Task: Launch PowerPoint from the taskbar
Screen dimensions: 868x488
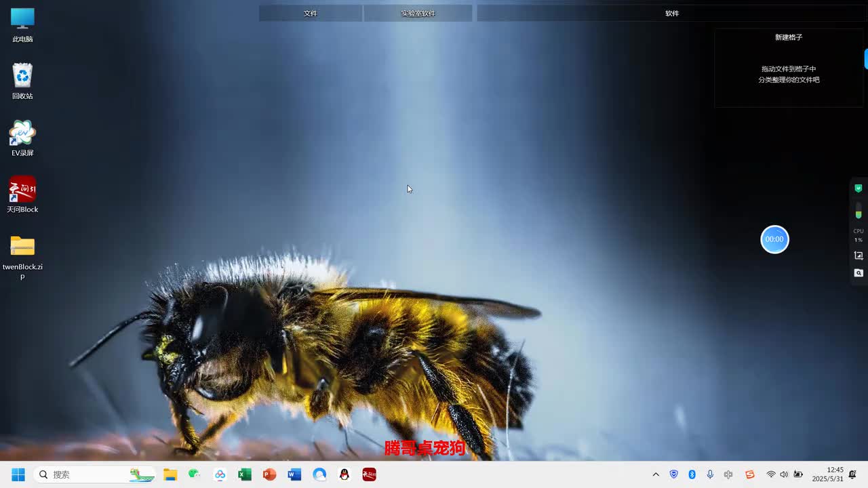Action: click(269, 474)
